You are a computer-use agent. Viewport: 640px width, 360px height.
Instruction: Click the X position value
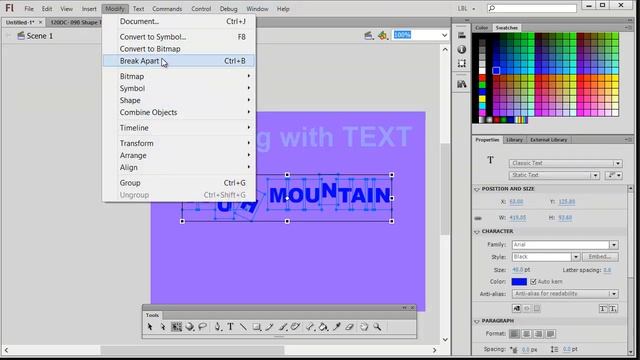point(516,202)
